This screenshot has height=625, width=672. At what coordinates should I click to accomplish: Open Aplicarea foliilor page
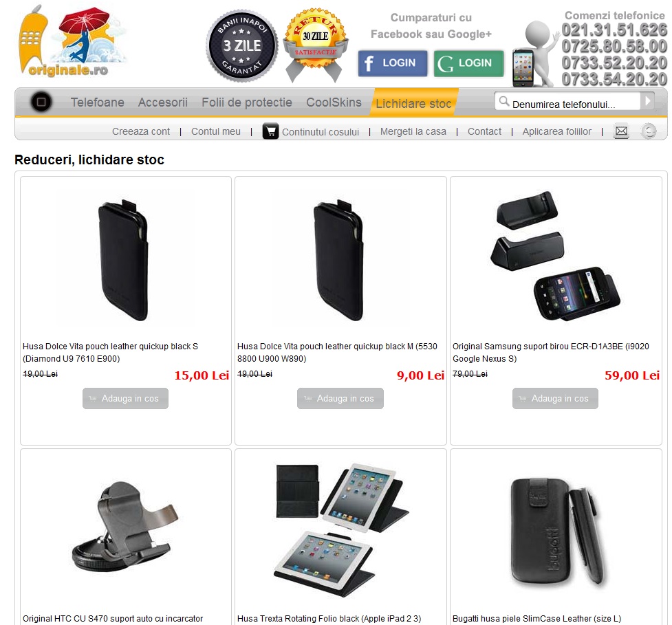[x=556, y=131]
